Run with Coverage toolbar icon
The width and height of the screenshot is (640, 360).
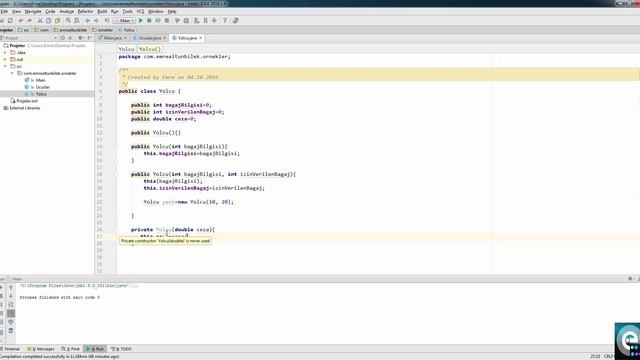click(x=158, y=20)
